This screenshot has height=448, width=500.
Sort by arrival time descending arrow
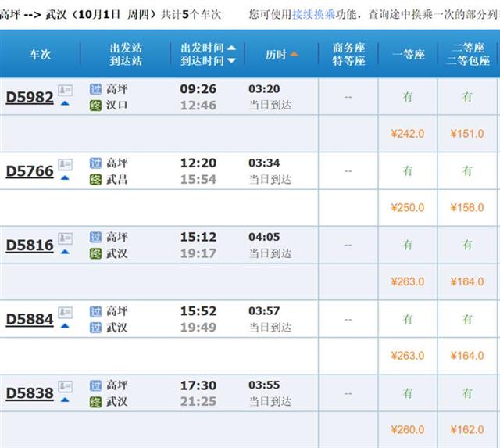click(x=231, y=60)
